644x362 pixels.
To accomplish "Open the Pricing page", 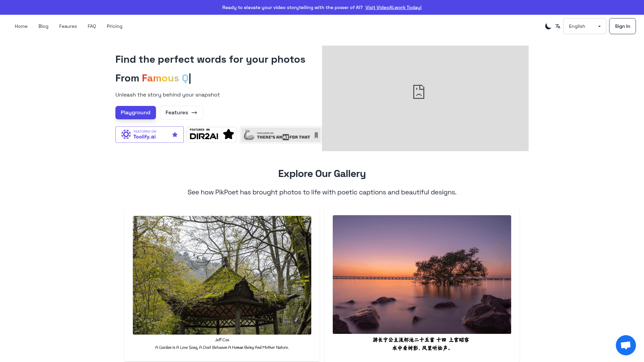I will [114, 26].
